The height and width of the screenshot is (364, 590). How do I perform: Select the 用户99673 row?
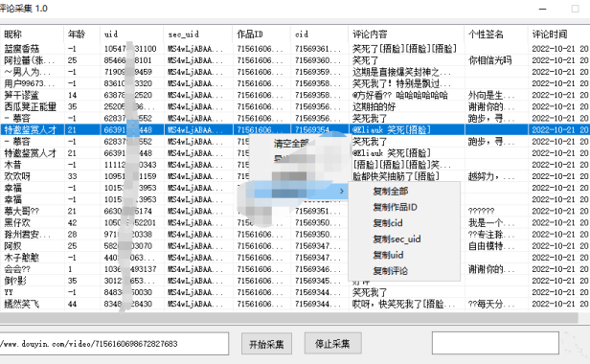295,83
